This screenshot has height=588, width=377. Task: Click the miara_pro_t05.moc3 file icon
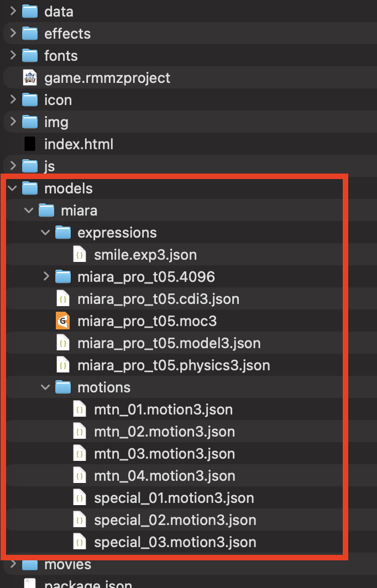pos(63,321)
